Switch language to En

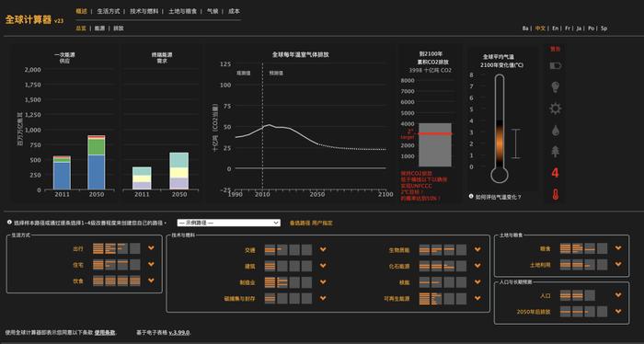pos(556,29)
